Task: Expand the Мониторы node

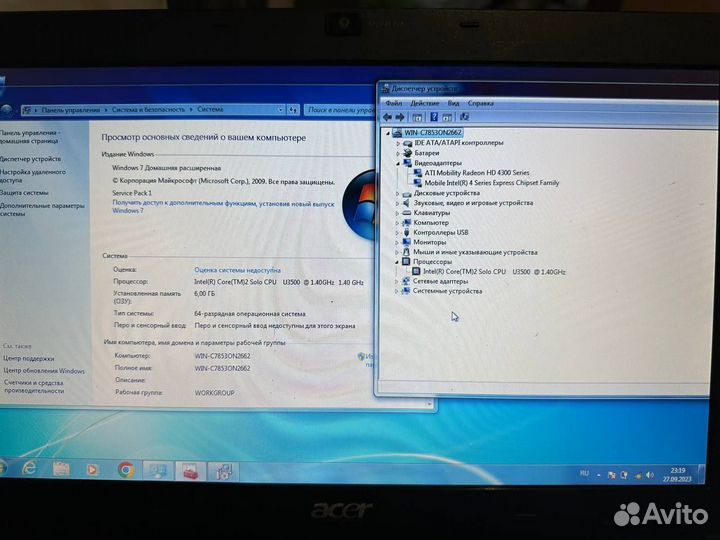Action: (x=397, y=242)
